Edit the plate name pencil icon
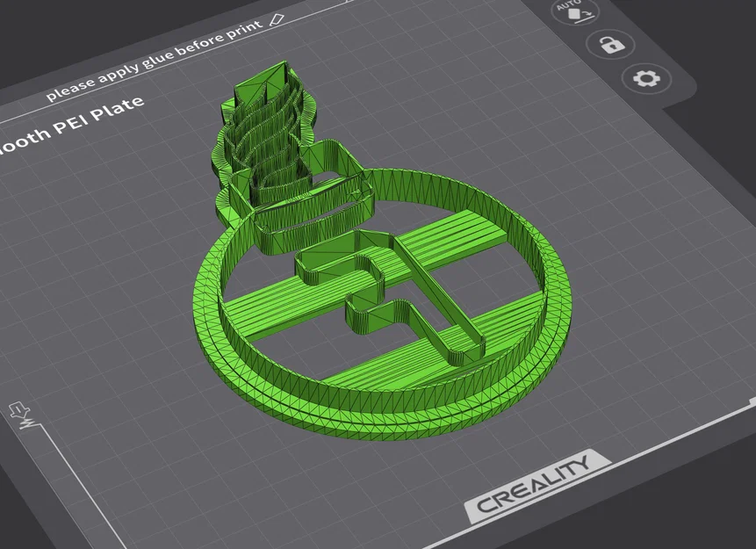Image resolution: width=756 pixels, height=549 pixels. point(277,18)
